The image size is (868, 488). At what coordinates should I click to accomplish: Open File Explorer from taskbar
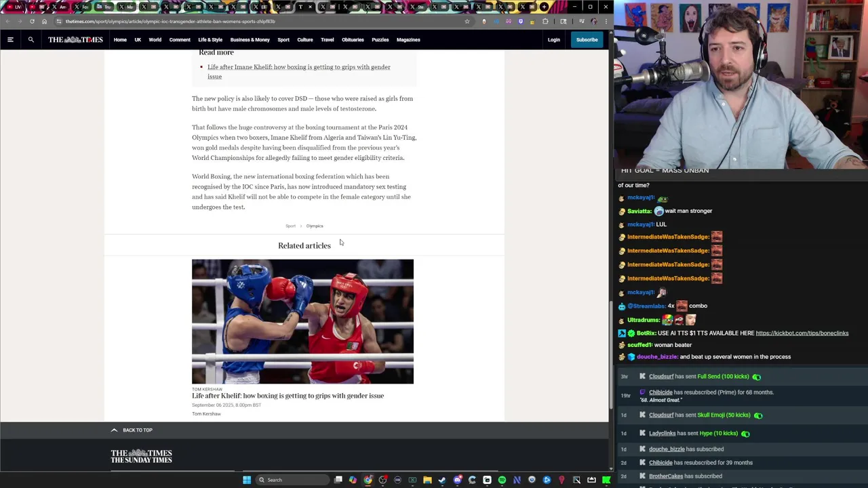point(427,480)
